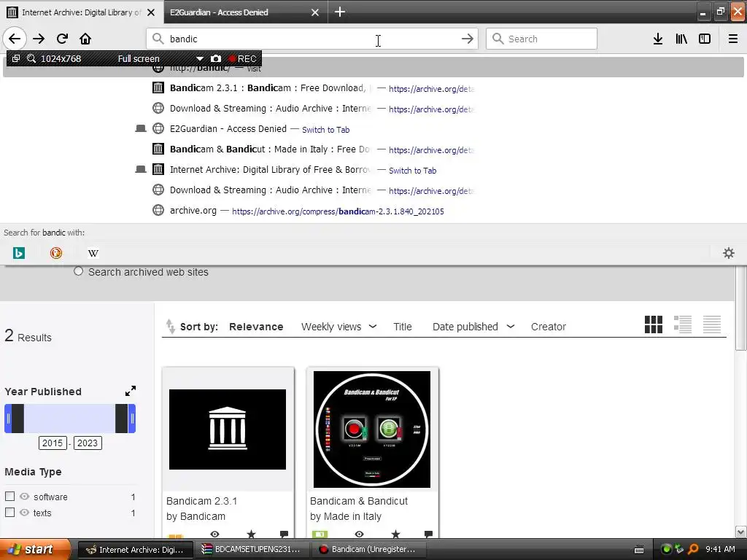This screenshot has height=560, width=747.
Task: Reload the current page
Action: 62,39
